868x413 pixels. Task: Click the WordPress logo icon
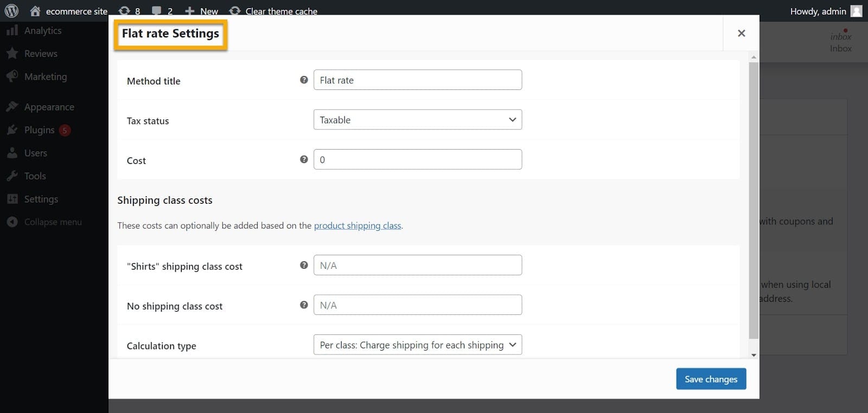pyautogui.click(x=11, y=11)
